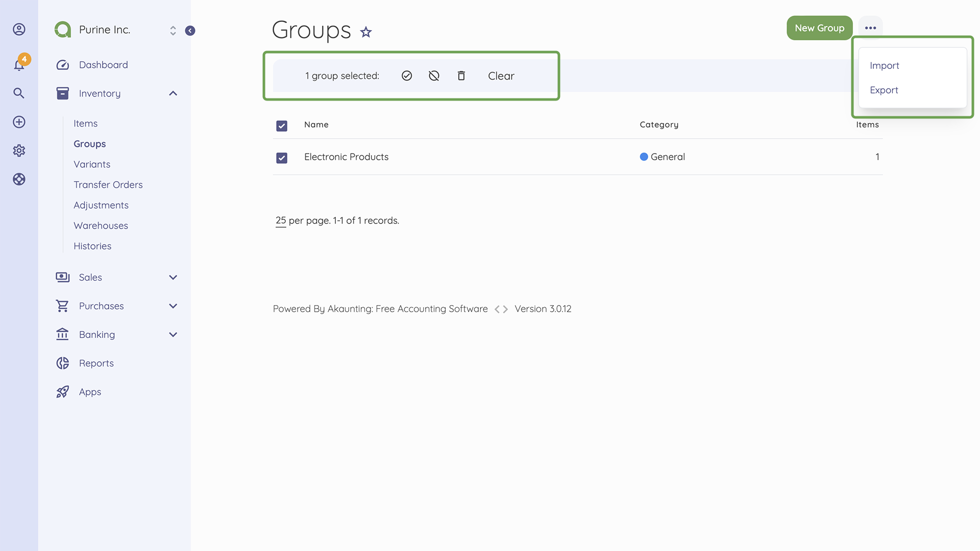Viewport: 980px width, 551px height.
Task: Uncheck the Electronic Products row checkbox
Action: coord(282,158)
